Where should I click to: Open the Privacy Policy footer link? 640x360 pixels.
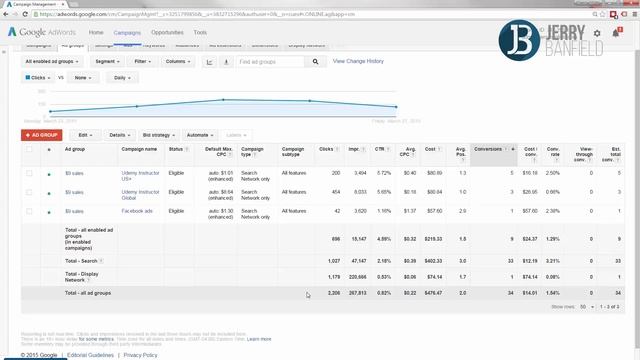pos(140,355)
